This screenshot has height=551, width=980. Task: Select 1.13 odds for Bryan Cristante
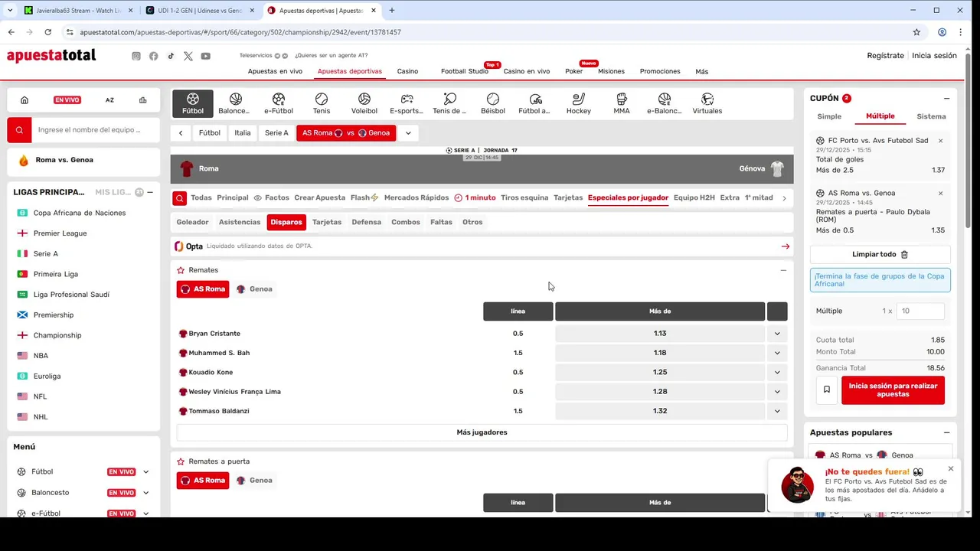pyautogui.click(x=660, y=334)
